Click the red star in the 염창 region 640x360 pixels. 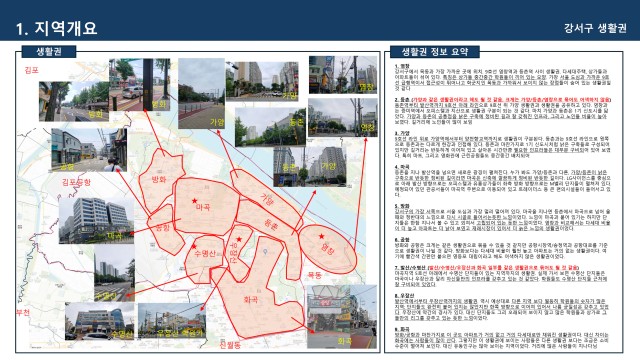click(322, 236)
